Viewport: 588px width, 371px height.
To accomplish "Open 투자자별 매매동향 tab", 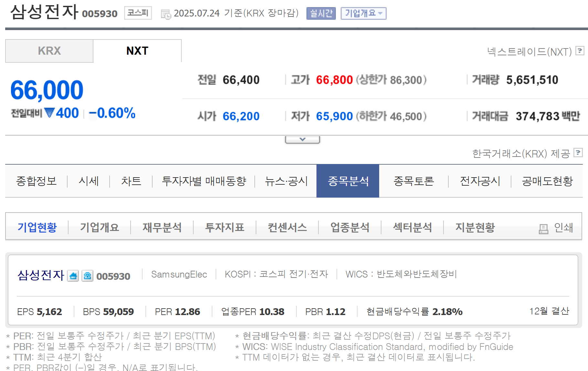I will click(204, 181).
